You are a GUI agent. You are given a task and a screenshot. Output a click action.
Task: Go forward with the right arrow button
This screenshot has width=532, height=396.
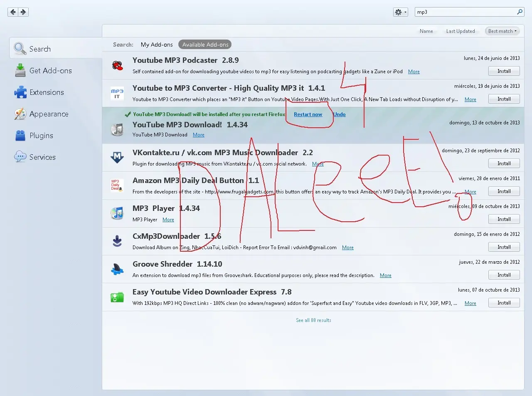(x=23, y=12)
